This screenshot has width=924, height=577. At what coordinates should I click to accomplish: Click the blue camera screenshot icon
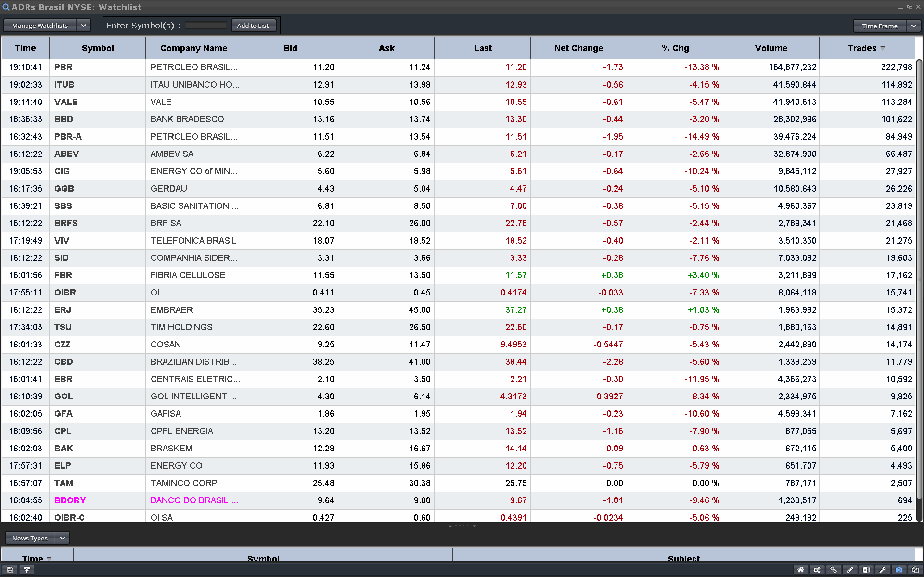tap(899, 570)
